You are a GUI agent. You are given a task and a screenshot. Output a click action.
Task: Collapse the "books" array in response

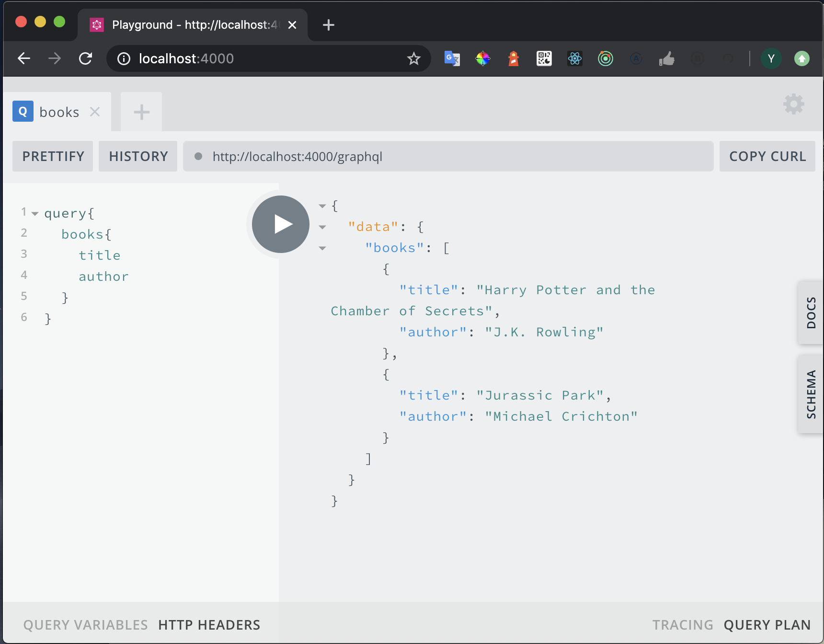(x=322, y=248)
